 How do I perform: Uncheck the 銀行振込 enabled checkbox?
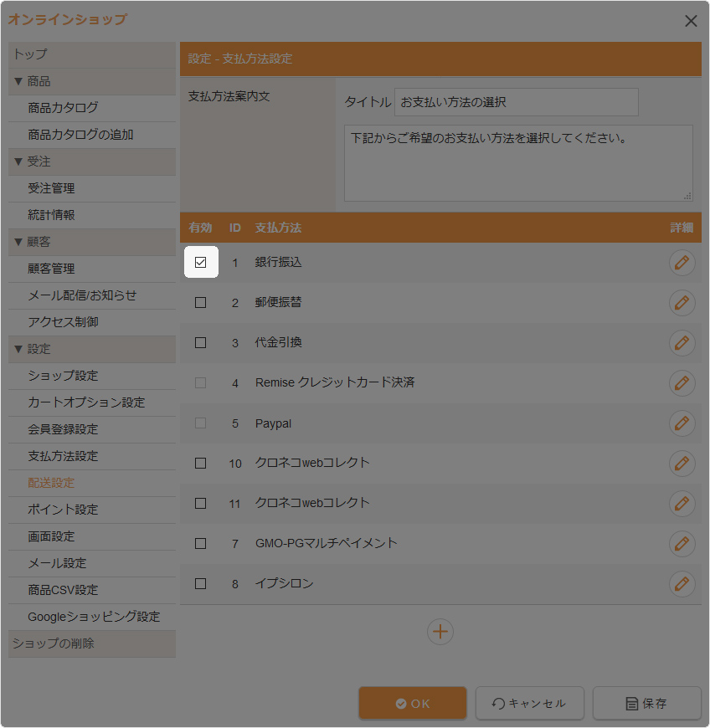click(x=200, y=263)
